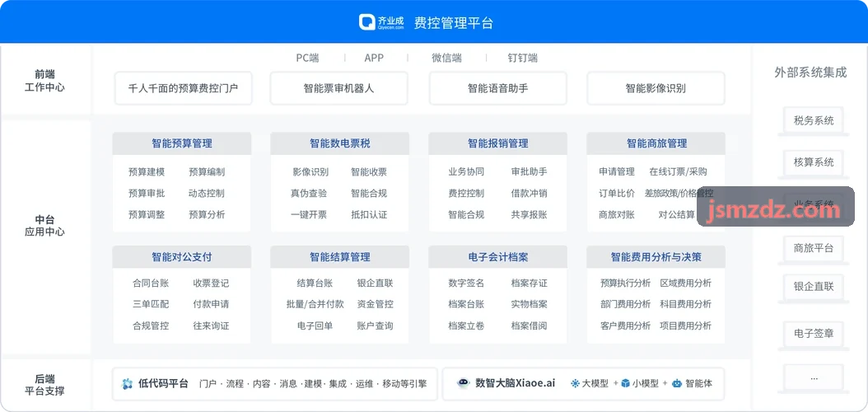Click the 费控控制 item

point(466,194)
